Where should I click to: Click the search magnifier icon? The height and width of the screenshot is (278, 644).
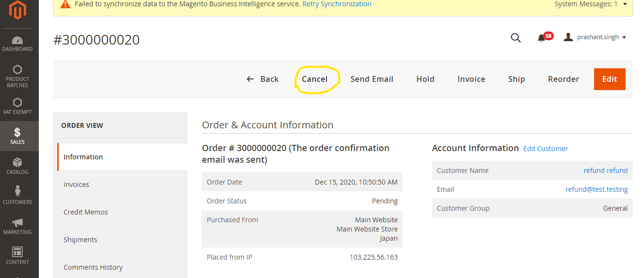[x=515, y=38]
